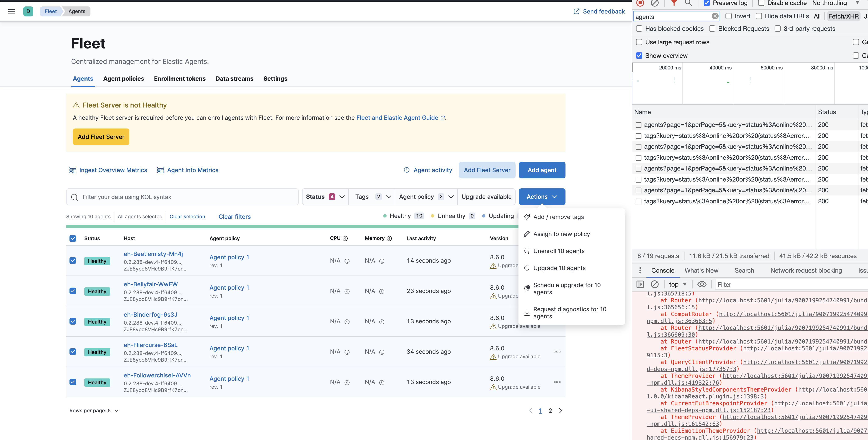The image size is (868, 440).
Task: Change Rows per page setting
Action: coord(94,411)
